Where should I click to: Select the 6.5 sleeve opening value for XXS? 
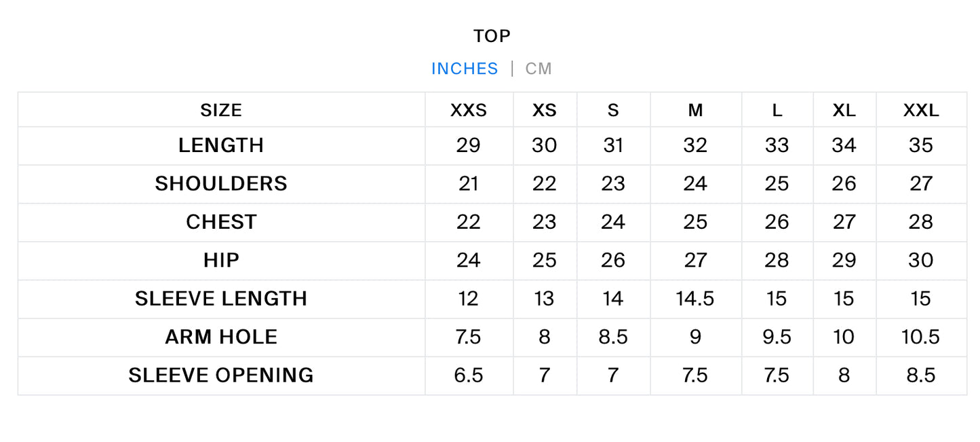coord(469,375)
